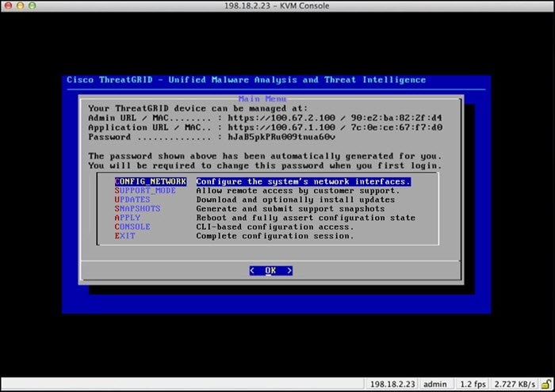Viewport: 555px width, 392px height.
Task: Click the 198.18.2.23 status bar entry
Action: click(x=392, y=384)
